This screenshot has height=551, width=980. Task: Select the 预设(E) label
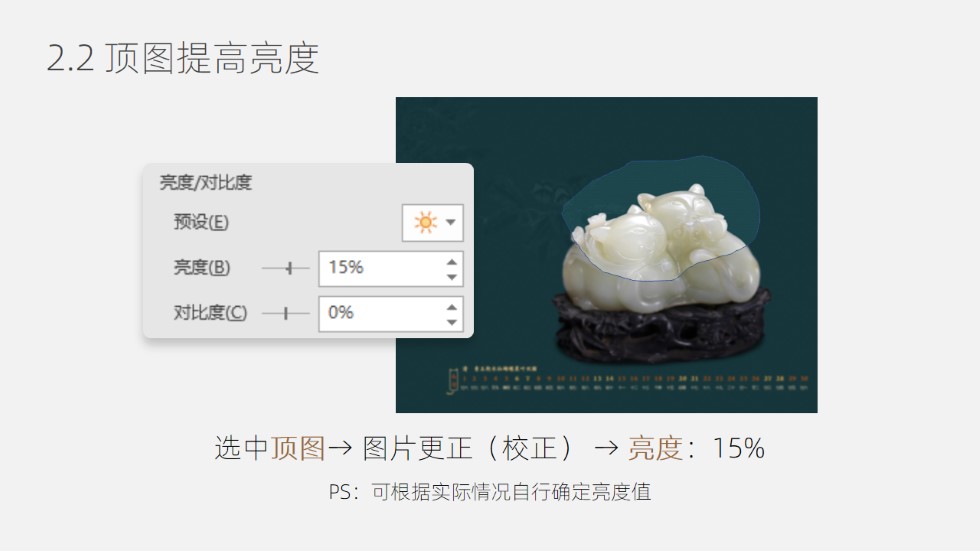(x=201, y=222)
